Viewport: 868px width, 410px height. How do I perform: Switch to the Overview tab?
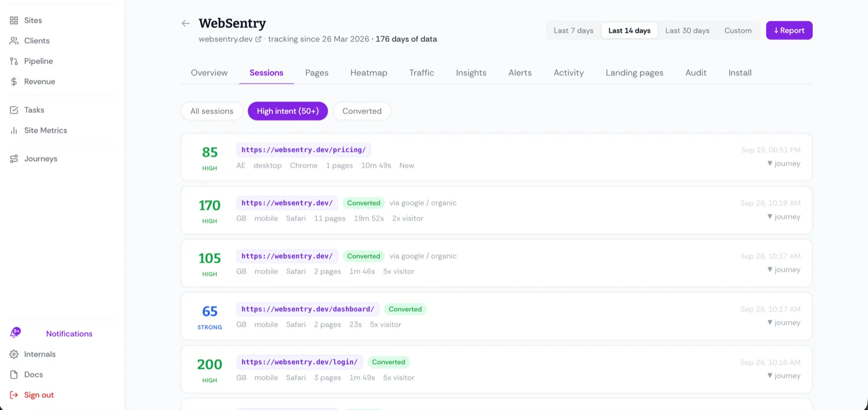(209, 73)
